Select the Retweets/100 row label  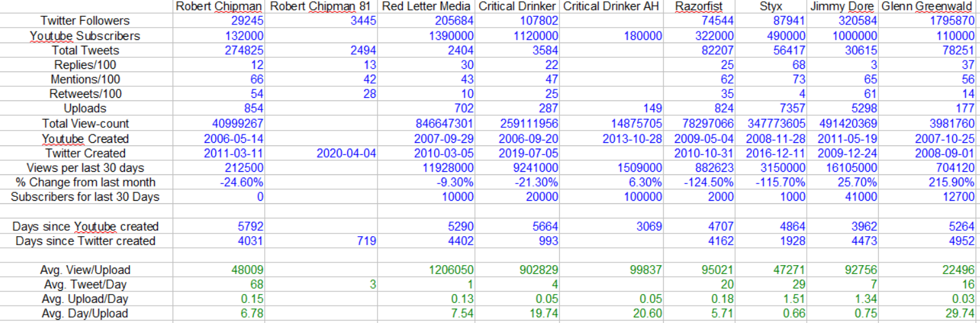click(85, 94)
